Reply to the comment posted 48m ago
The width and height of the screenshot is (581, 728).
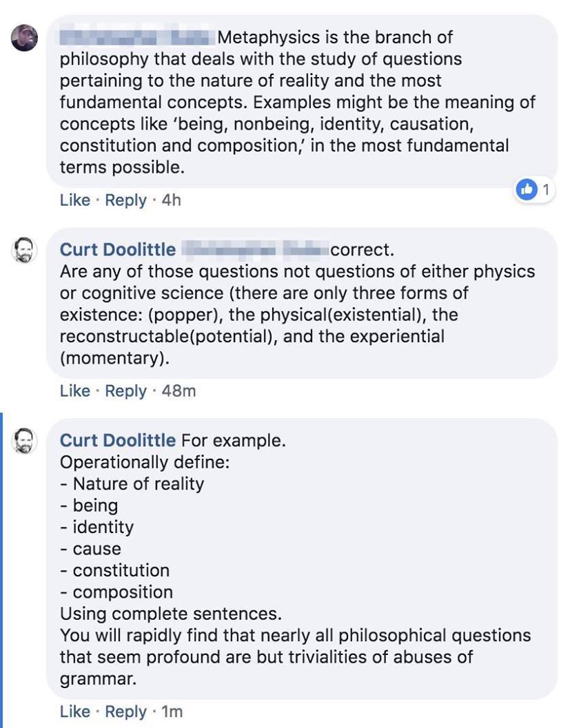tap(125, 391)
